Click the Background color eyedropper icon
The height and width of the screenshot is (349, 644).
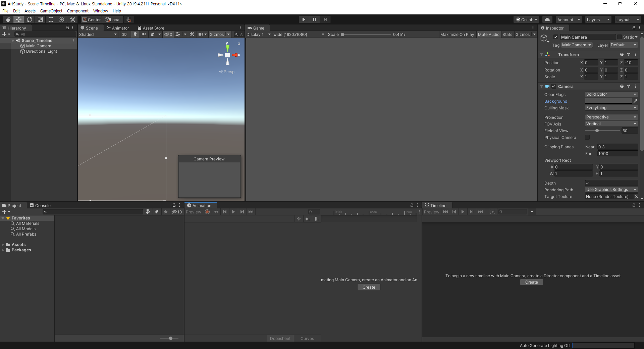click(x=635, y=101)
